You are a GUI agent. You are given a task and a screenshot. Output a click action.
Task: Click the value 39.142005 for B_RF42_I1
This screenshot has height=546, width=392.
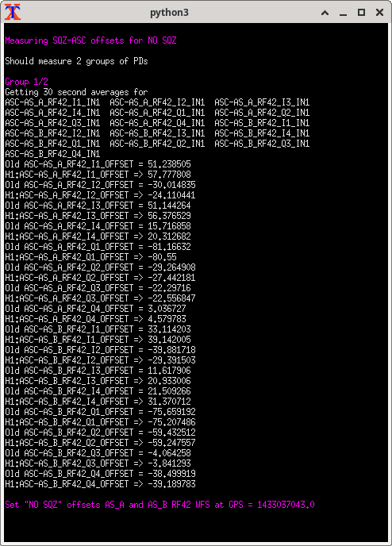pyautogui.click(x=169, y=340)
